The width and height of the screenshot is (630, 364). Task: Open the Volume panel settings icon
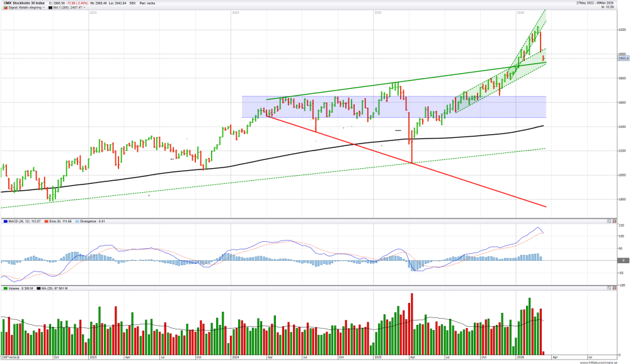click(x=609, y=288)
